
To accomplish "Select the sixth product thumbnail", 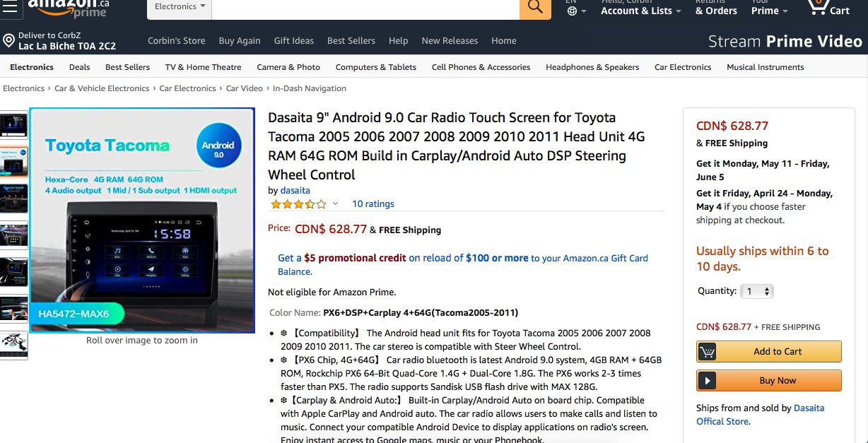I will point(13,309).
